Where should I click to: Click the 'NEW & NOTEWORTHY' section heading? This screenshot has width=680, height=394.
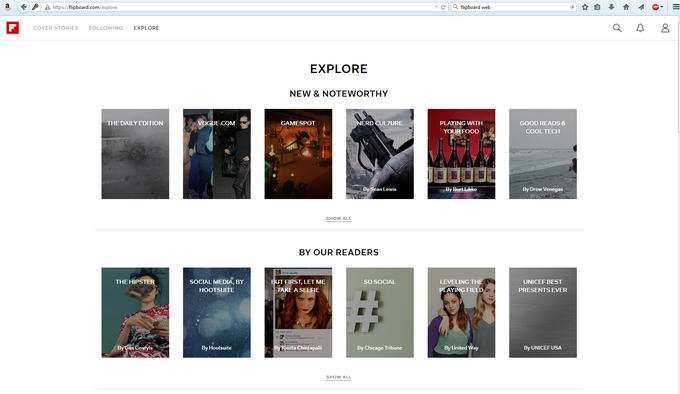(339, 94)
